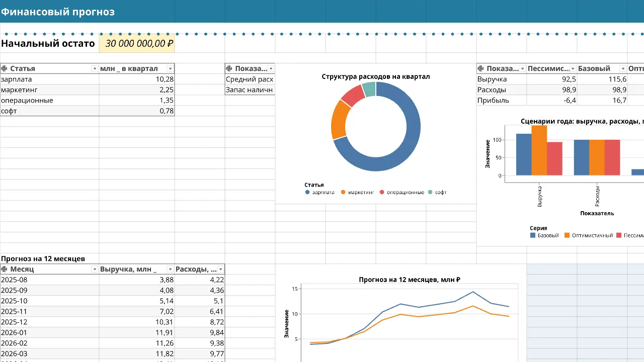
Task: Select the 2025-10 month cell
Action: pos(49,301)
